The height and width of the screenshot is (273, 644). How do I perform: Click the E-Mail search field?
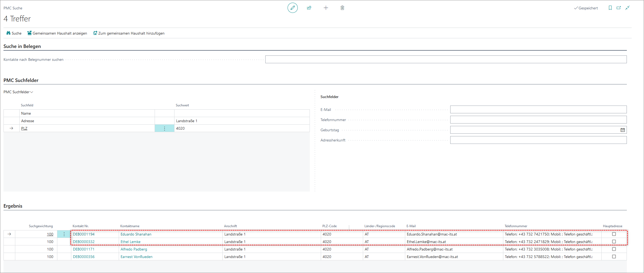[x=538, y=110]
